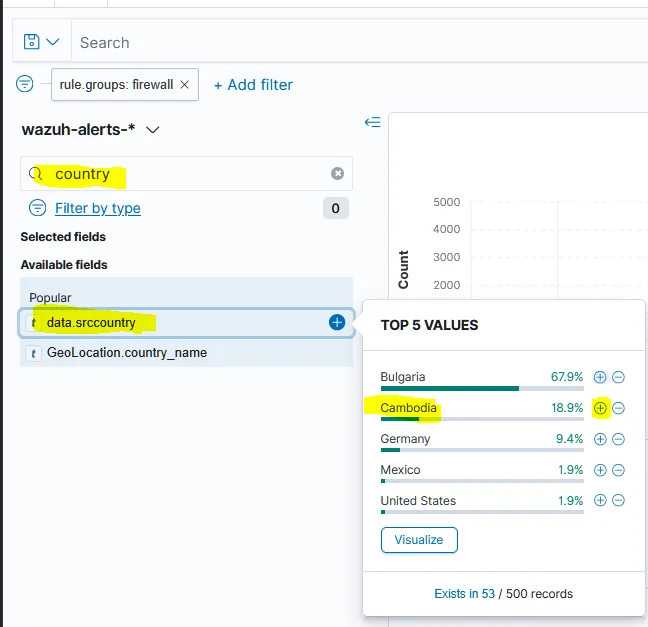Open the wazuh-alerts-* index pattern dropdown
Screen dimensions: 648x627
click(91, 130)
